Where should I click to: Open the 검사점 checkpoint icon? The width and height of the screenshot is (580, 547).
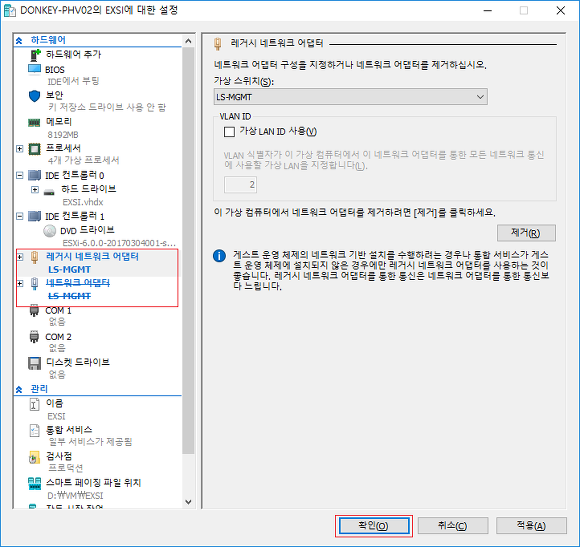(x=34, y=458)
